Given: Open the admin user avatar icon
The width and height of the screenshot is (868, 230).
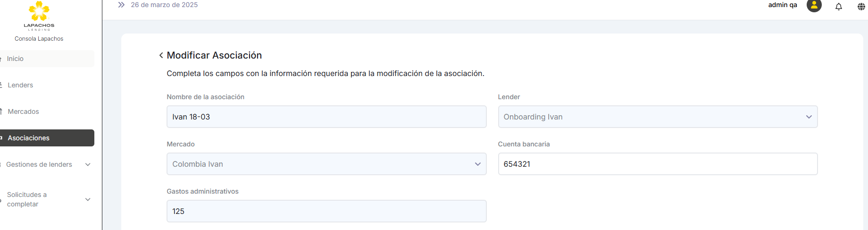Looking at the screenshot, I should click(814, 6).
